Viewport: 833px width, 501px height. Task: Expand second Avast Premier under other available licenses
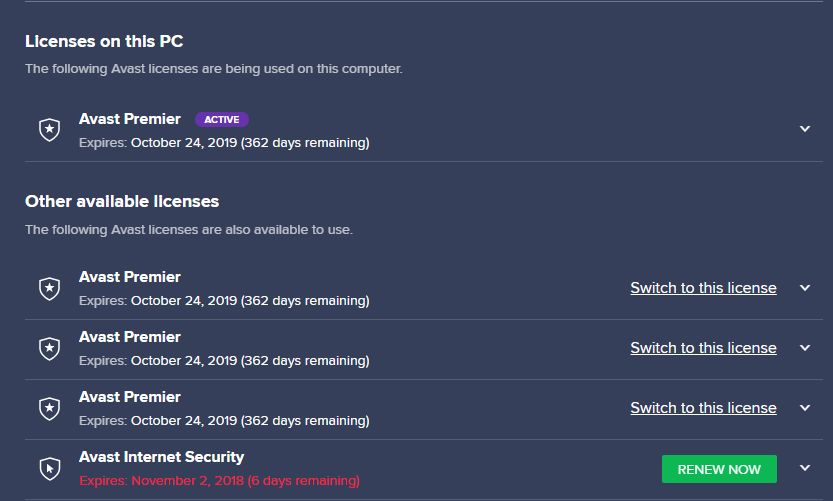tap(805, 347)
